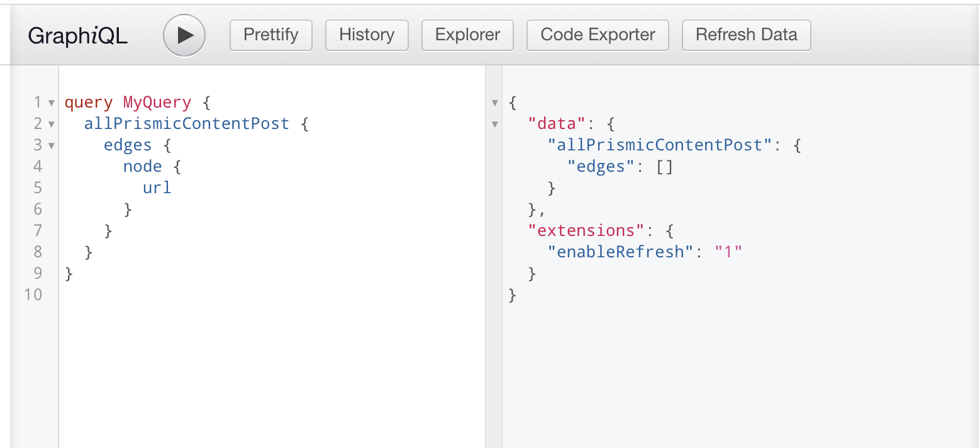Open the History panel
The width and height of the screenshot is (980, 448).
tap(367, 35)
